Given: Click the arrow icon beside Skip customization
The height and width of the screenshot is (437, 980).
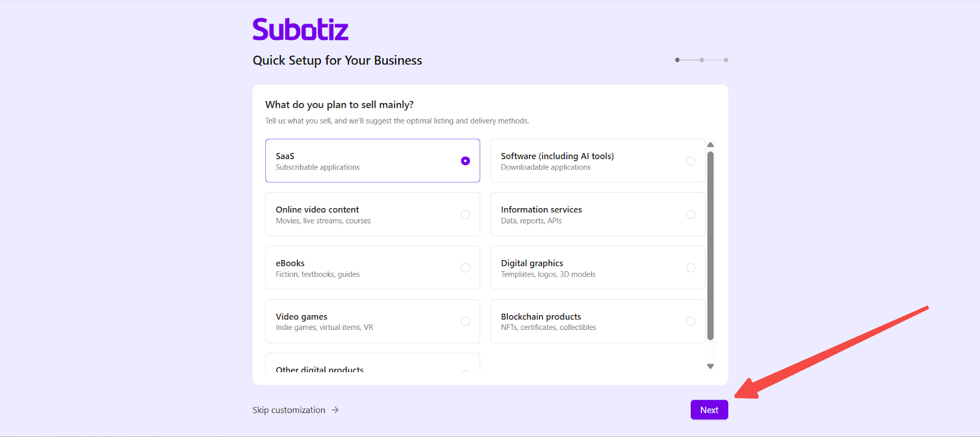Looking at the screenshot, I should 335,410.
